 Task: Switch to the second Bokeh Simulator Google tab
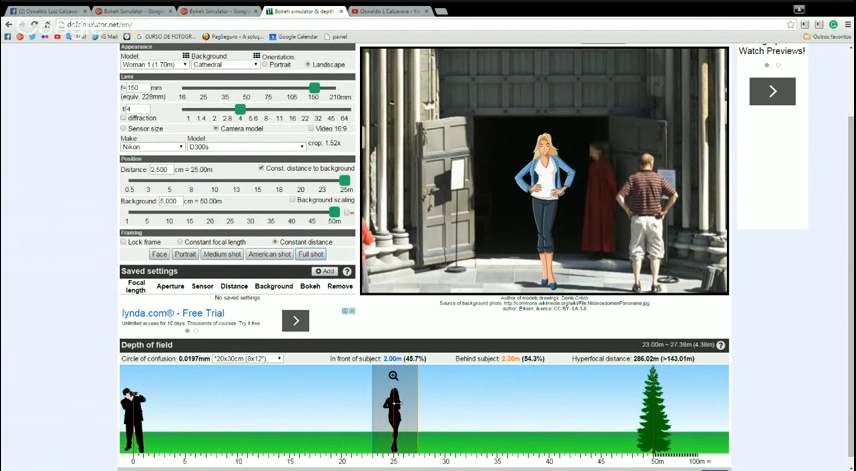[220, 11]
